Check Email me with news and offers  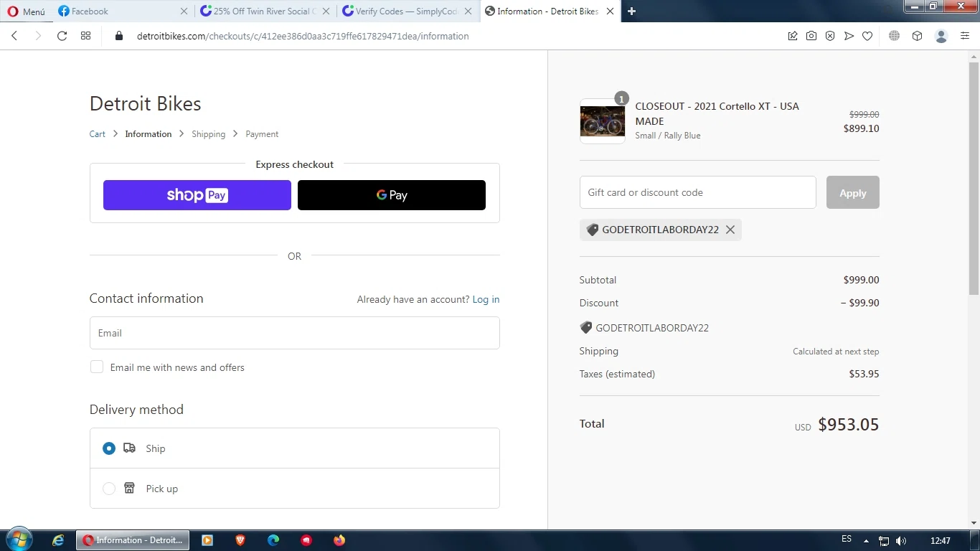97,367
